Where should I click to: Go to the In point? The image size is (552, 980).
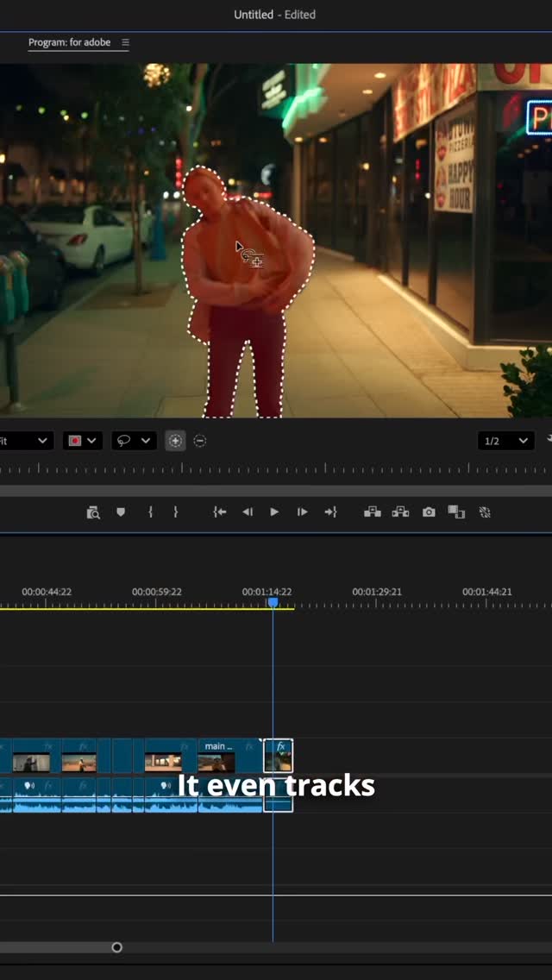[x=220, y=512]
